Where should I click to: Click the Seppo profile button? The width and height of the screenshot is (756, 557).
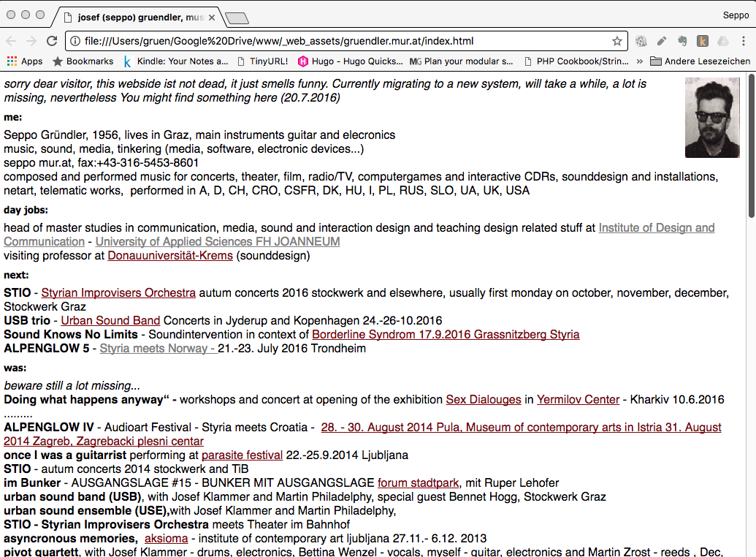tap(736, 15)
